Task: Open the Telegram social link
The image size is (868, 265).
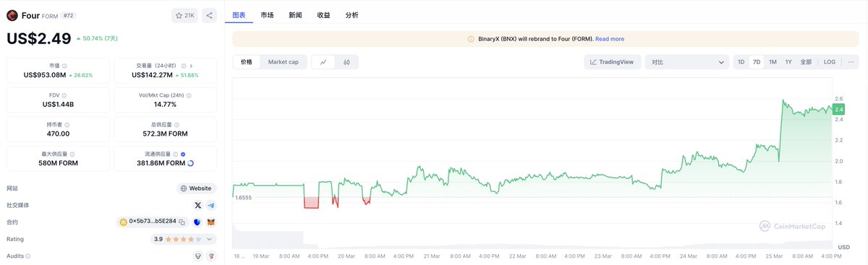Action: point(211,206)
